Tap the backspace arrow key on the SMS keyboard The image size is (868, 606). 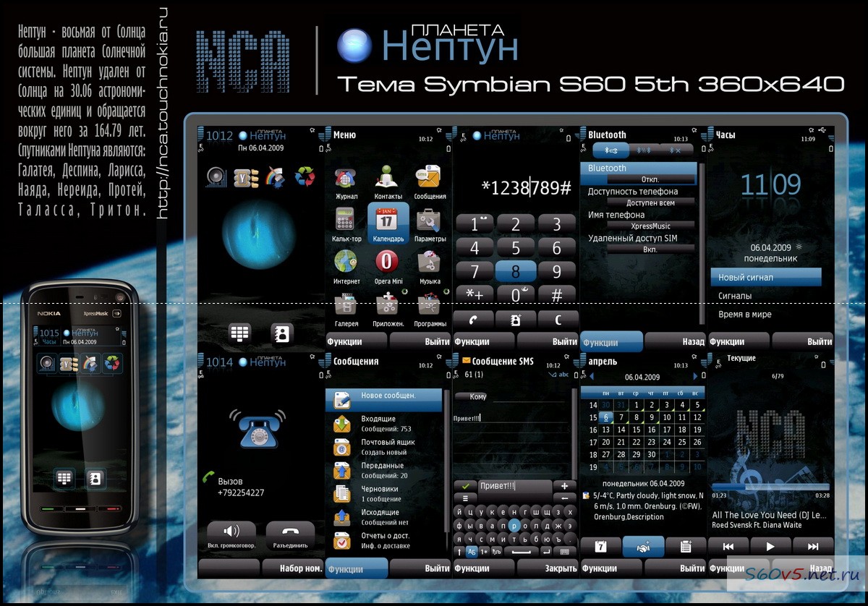(x=564, y=498)
